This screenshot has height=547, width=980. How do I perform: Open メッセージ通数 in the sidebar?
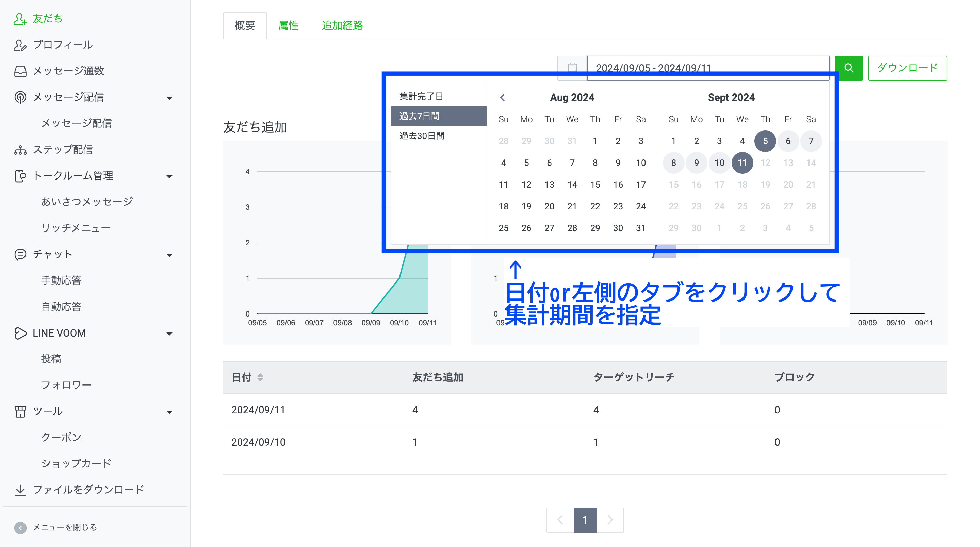tap(68, 71)
